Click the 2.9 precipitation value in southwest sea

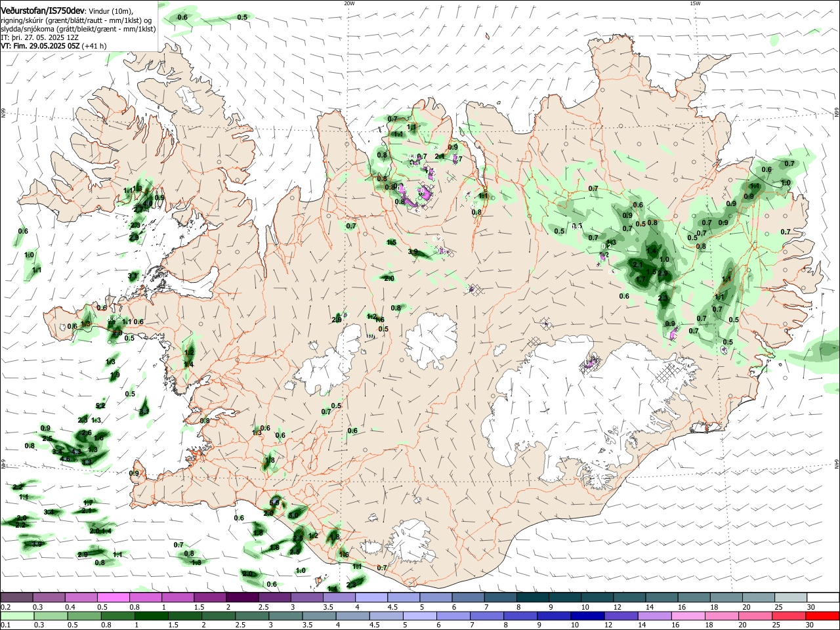[83, 555]
